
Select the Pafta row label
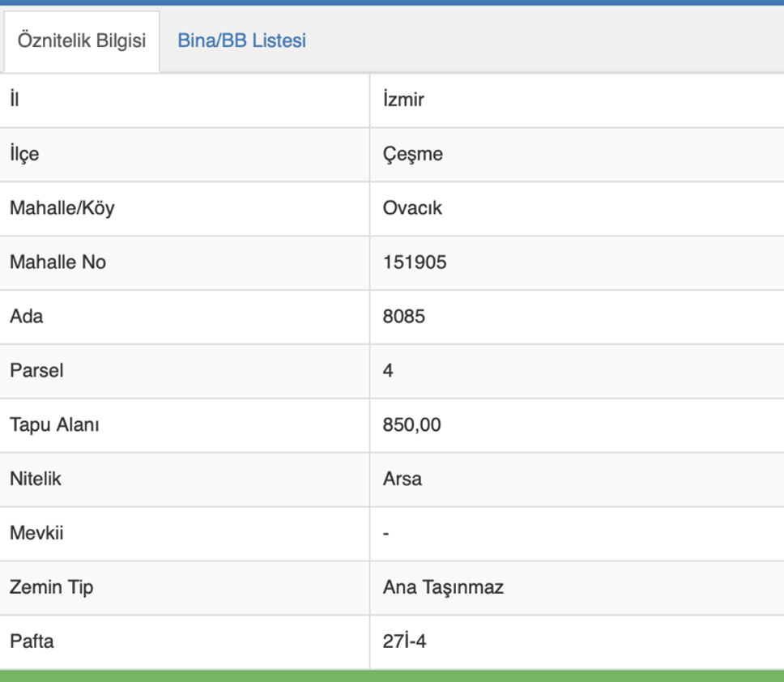pos(32,642)
